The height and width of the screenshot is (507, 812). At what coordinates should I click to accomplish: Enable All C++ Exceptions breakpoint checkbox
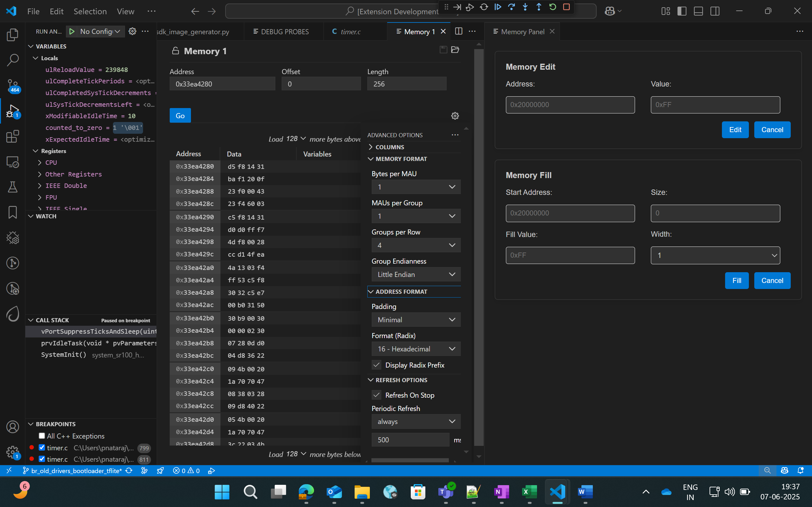coord(42,436)
